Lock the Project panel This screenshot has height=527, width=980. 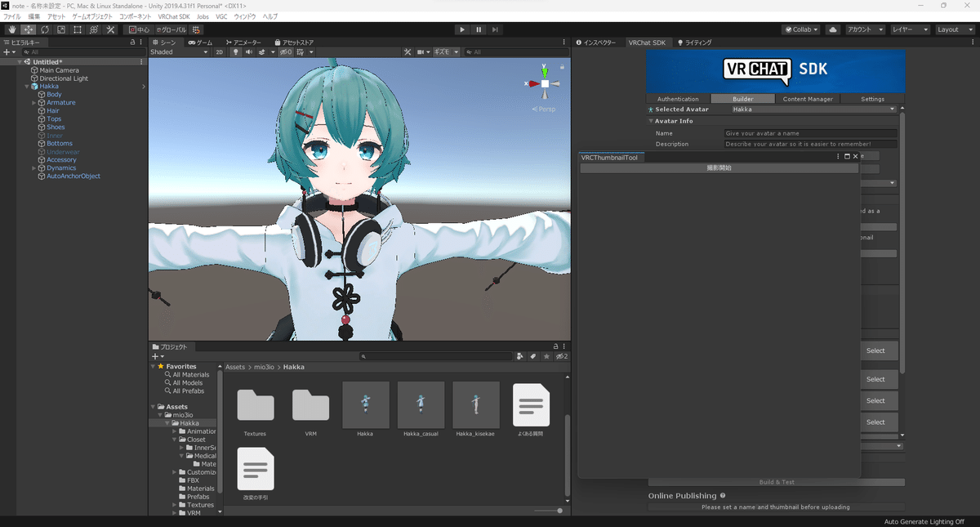(x=555, y=346)
